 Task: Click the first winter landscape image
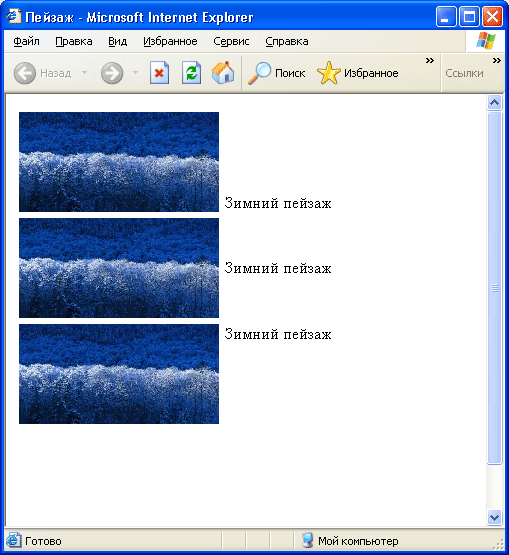[119, 162]
